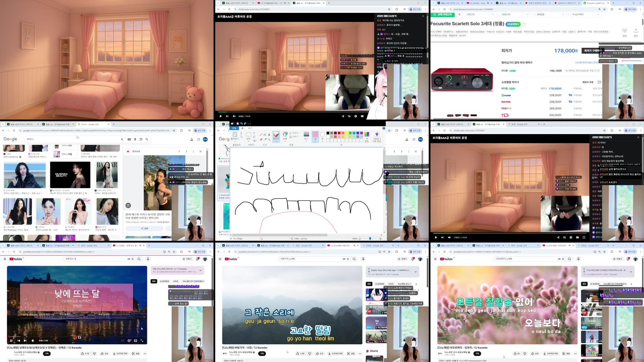644x362 pixels.
Task: Click the heart wishlist icon on the Focusrite page
Action: pyautogui.click(x=624, y=31)
